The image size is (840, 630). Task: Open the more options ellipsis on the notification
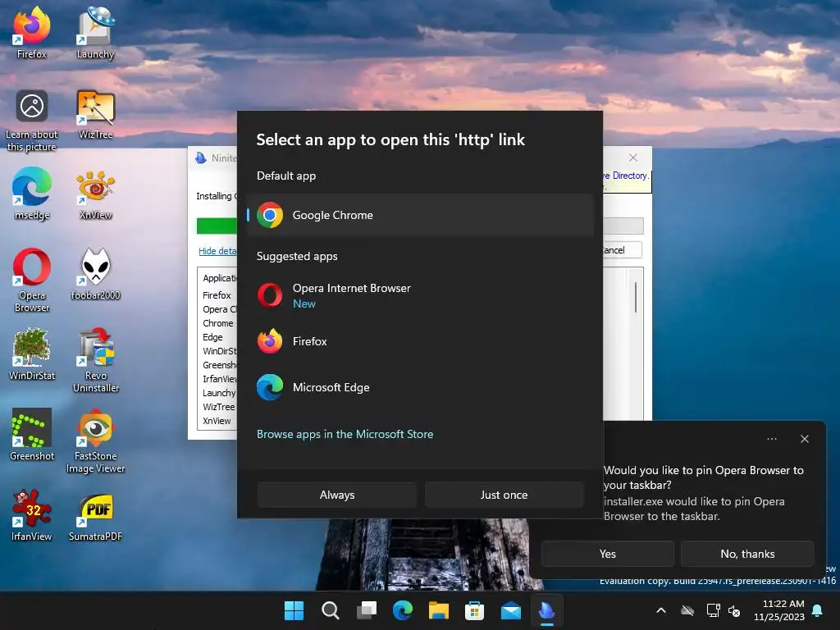click(771, 439)
